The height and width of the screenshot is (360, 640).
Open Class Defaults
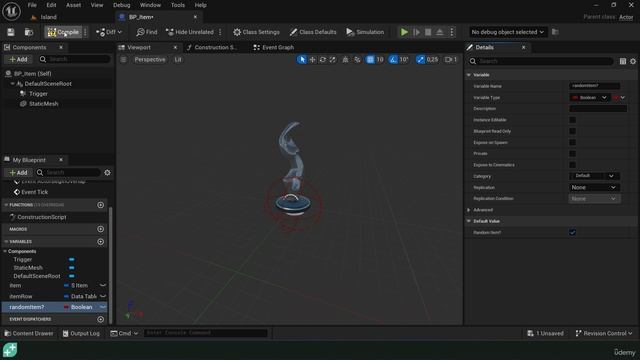tap(313, 32)
